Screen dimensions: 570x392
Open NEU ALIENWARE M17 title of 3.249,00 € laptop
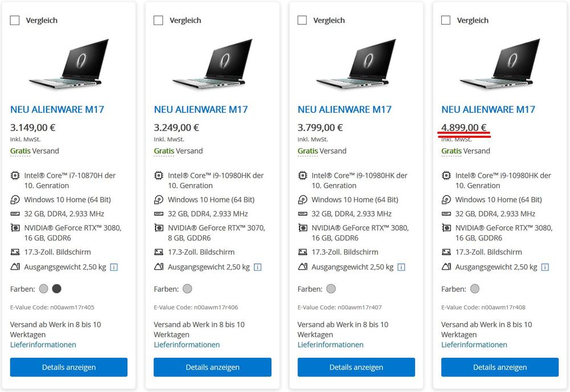tap(201, 109)
